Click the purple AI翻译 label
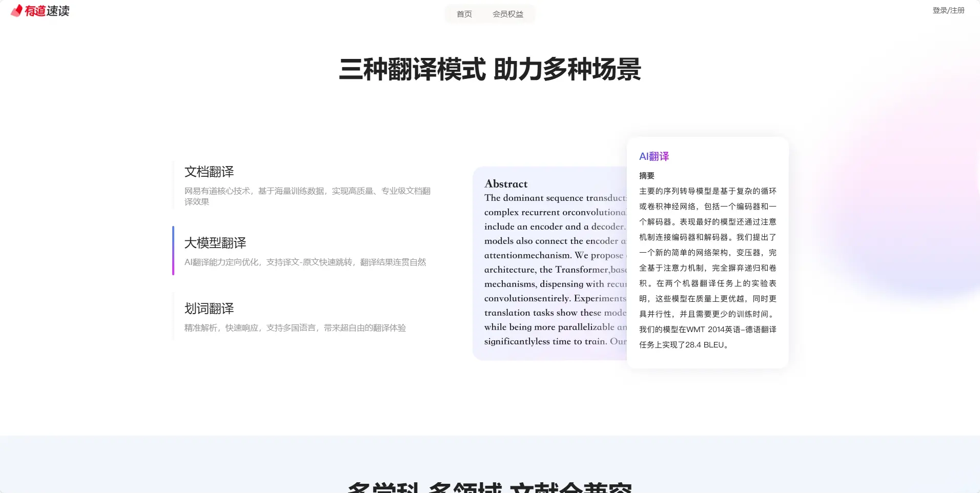 (x=653, y=156)
